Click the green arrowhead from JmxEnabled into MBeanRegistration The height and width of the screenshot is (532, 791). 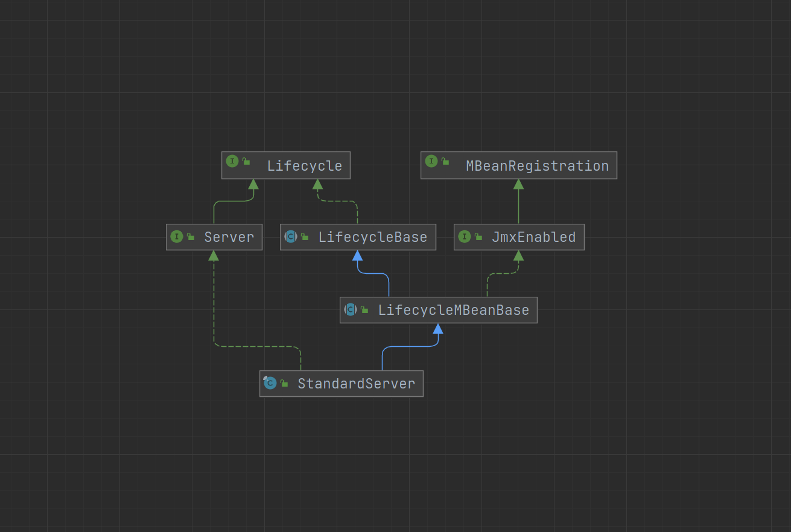click(x=518, y=184)
